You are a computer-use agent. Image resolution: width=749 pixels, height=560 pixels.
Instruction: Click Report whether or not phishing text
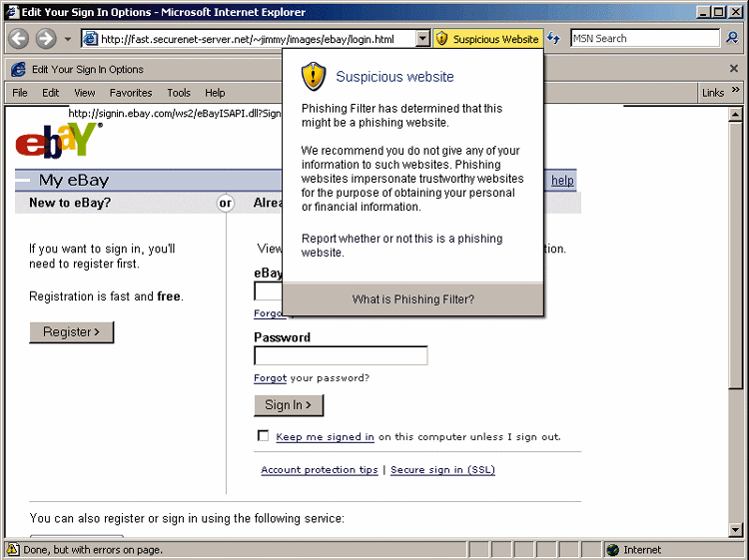pyautogui.click(x=401, y=246)
